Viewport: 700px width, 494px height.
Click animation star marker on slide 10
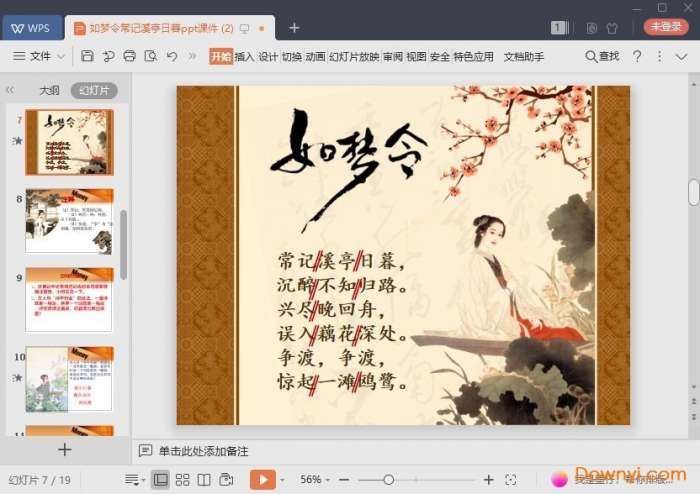coord(18,378)
